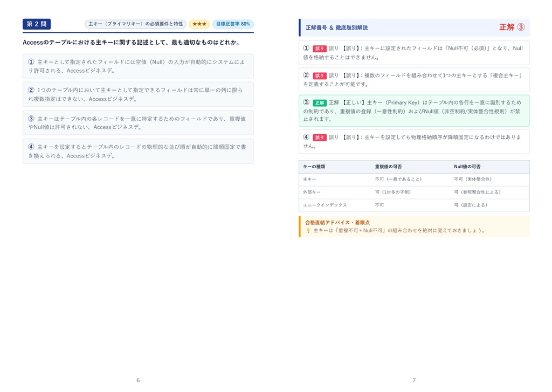Select explanation ① about Null不可（必須）

414,53
